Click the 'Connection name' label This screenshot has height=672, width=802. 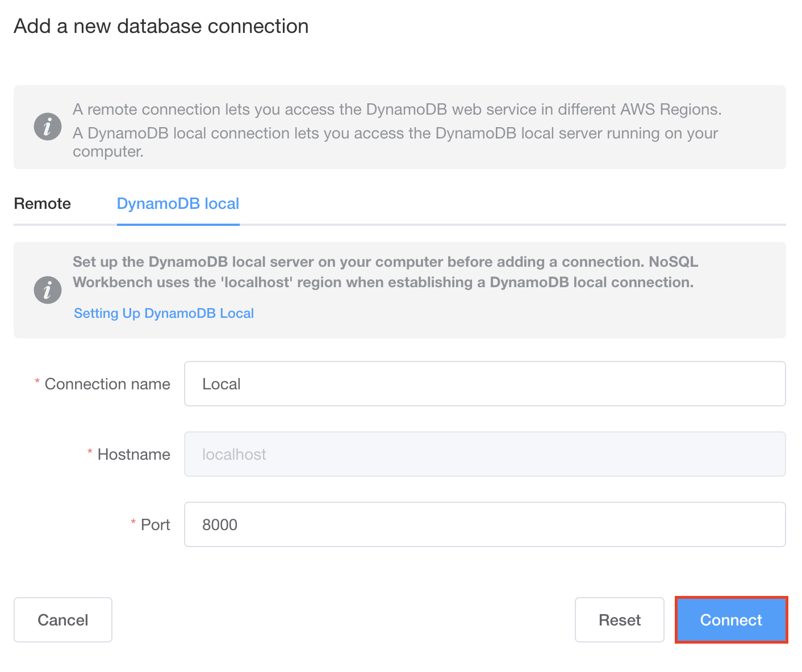click(107, 384)
